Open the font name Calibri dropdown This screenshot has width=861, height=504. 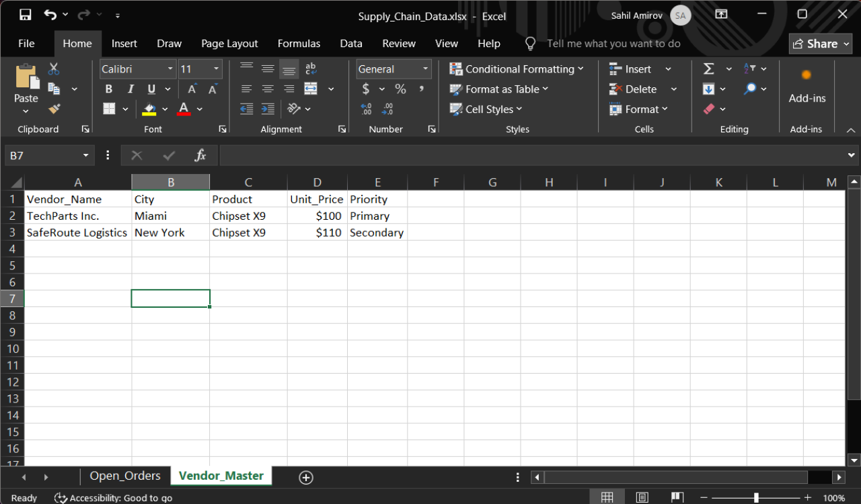pyautogui.click(x=170, y=69)
